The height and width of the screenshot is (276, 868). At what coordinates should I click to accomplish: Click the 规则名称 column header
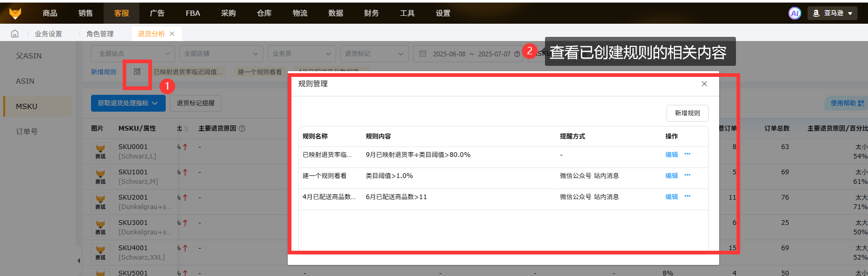coord(315,136)
